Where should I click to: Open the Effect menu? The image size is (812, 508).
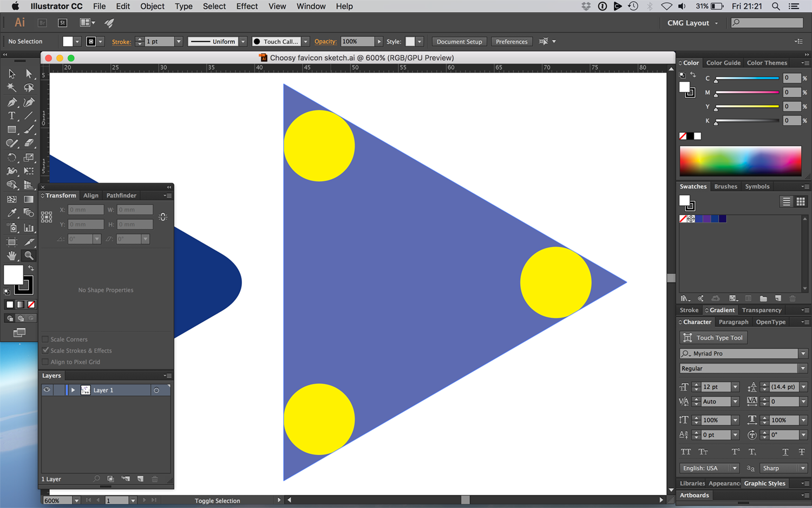(247, 6)
